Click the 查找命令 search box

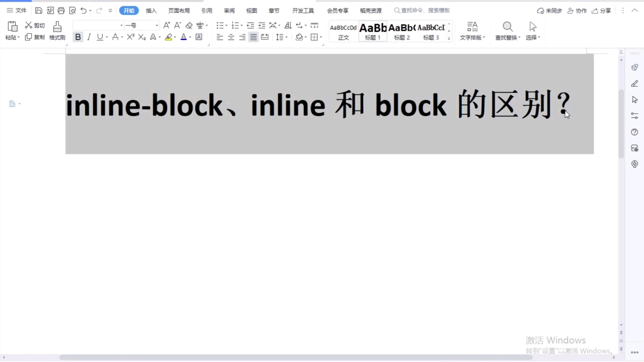coord(422,11)
